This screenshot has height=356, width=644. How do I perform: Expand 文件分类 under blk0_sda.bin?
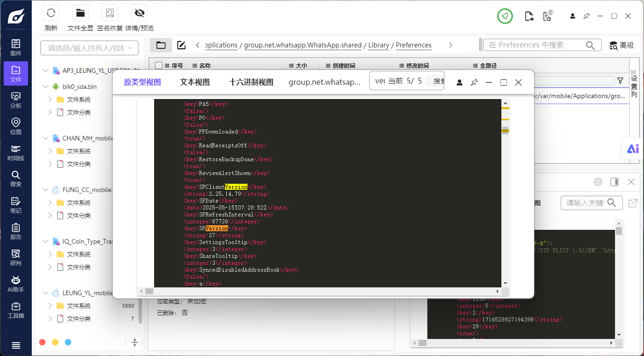[x=50, y=112]
